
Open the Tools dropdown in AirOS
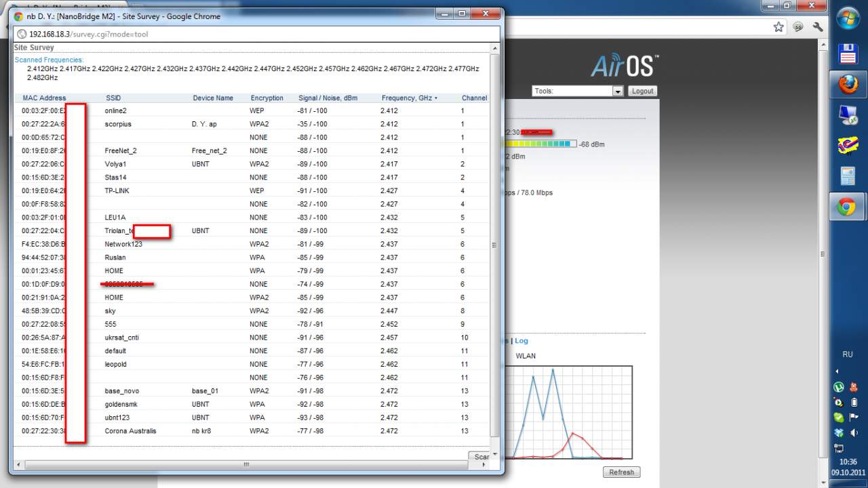pos(578,91)
